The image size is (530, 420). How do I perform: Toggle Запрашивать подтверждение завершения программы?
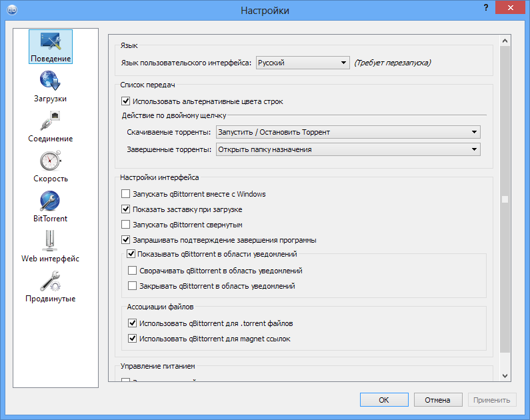pos(125,240)
